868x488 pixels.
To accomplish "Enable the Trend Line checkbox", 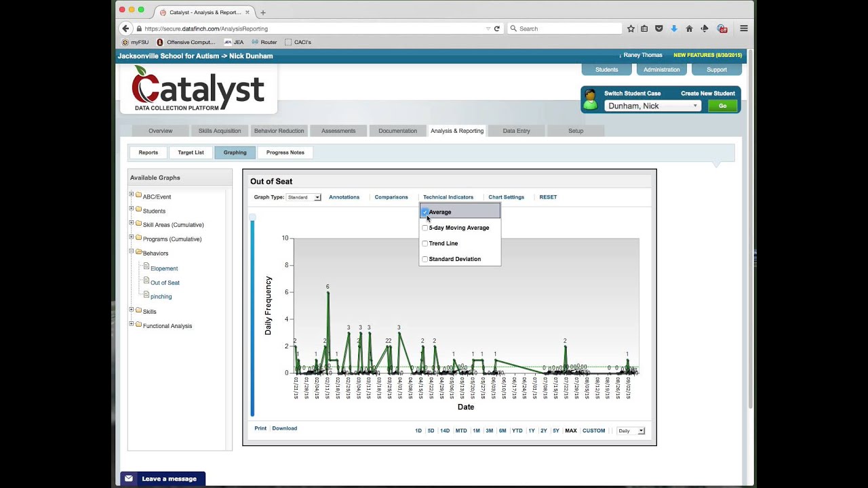I will click(x=425, y=243).
